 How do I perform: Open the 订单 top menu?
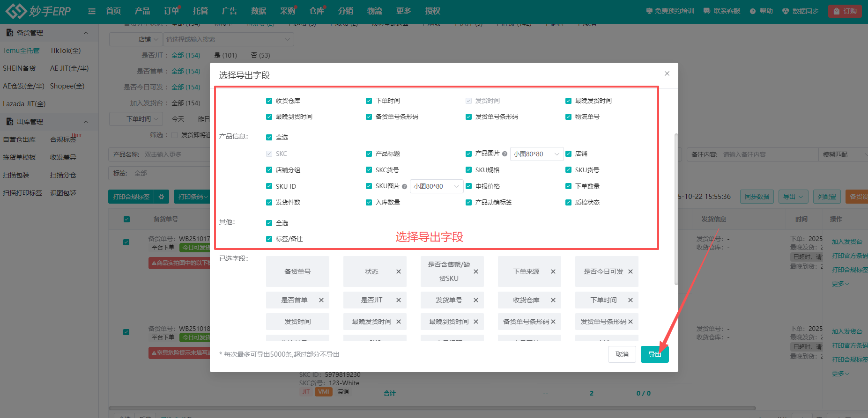coord(171,11)
